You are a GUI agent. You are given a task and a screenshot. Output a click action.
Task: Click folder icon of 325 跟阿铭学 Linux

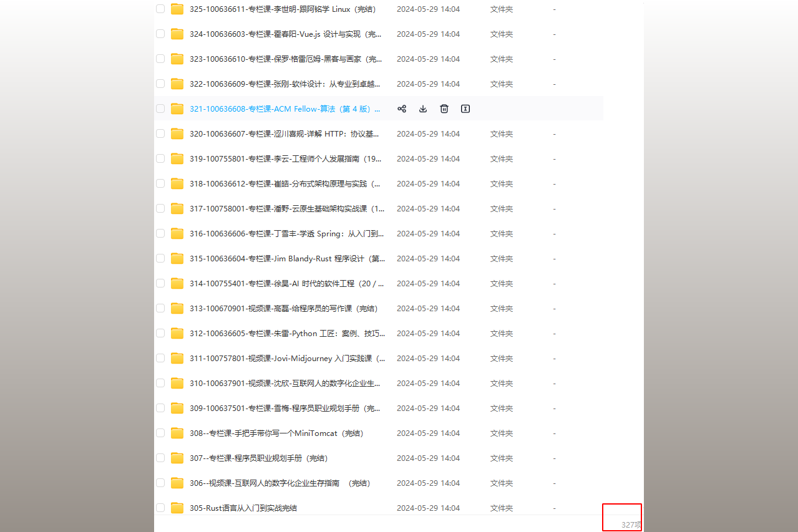tap(177, 9)
